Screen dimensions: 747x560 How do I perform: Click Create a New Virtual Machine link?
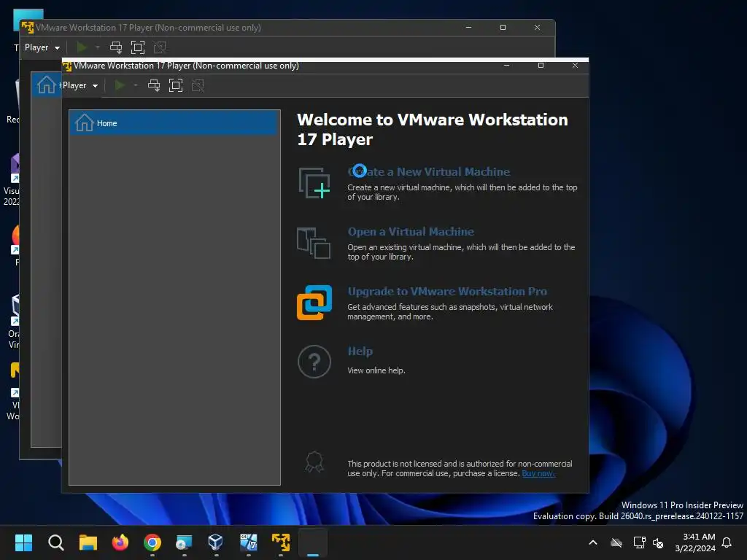(429, 171)
